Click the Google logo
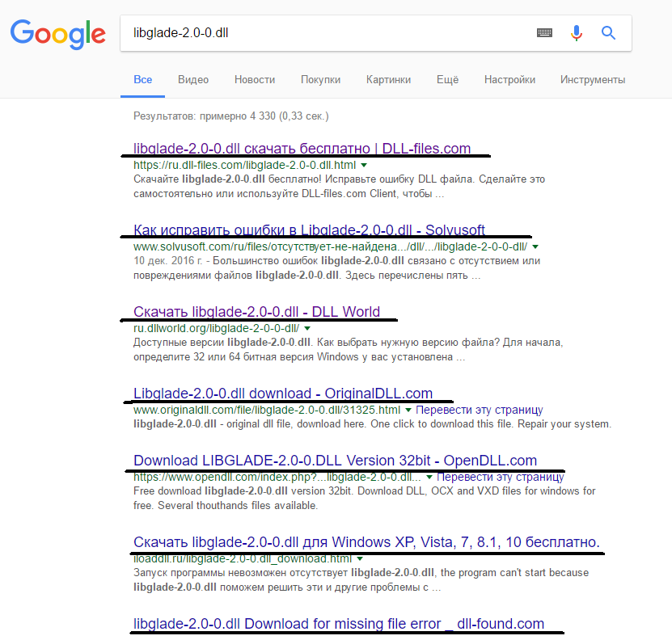Screen dimensions: 672x640 [58, 34]
